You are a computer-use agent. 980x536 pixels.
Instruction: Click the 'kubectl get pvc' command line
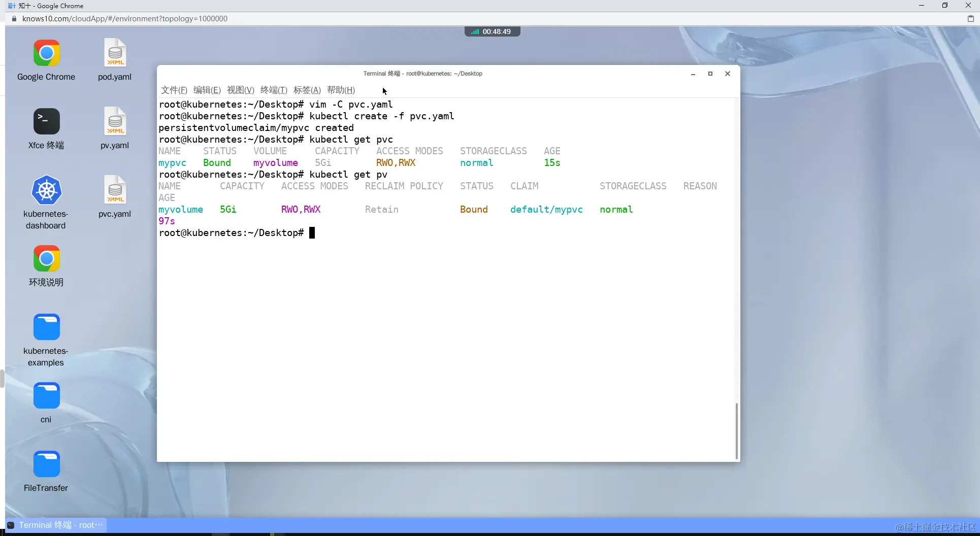tap(276, 140)
